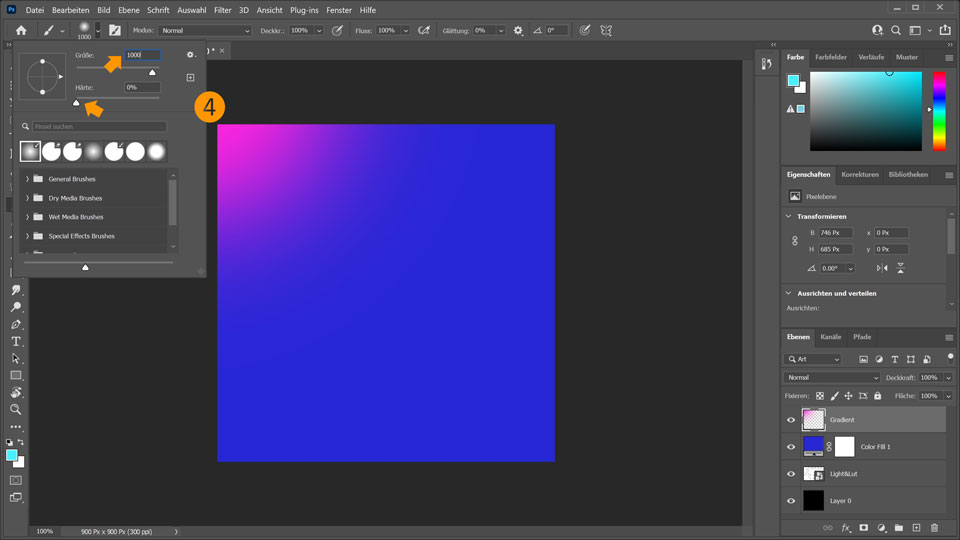960x540 pixels.
Task: Swap foreground and background colors in toolbar
Action: [x=21, y=442]
